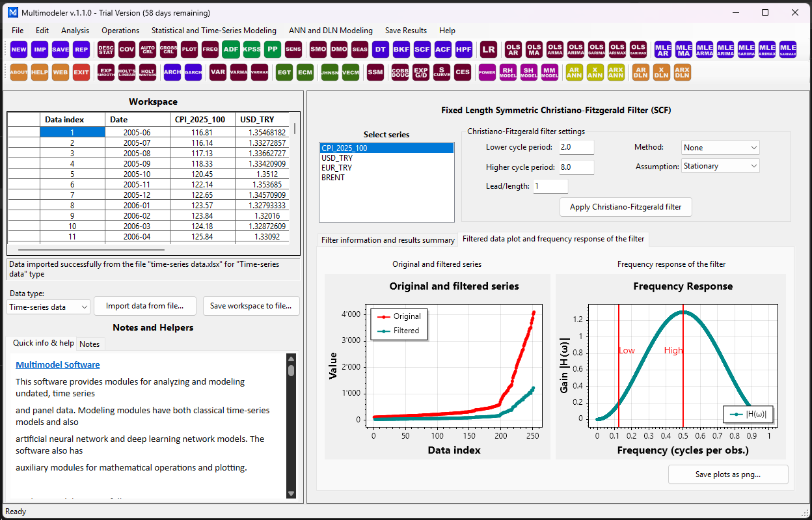Run the ADF test icon
The image size is (812, 520).
click(x=230, y=49)
